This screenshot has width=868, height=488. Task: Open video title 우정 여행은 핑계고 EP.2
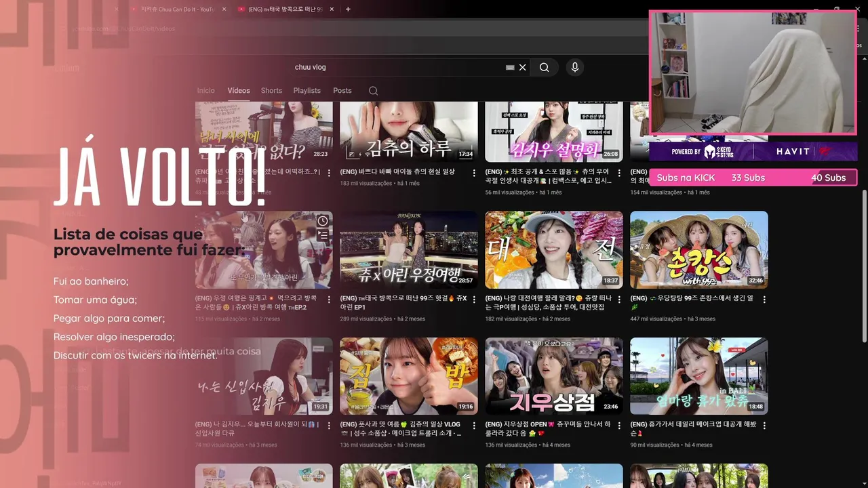point(256,302)
